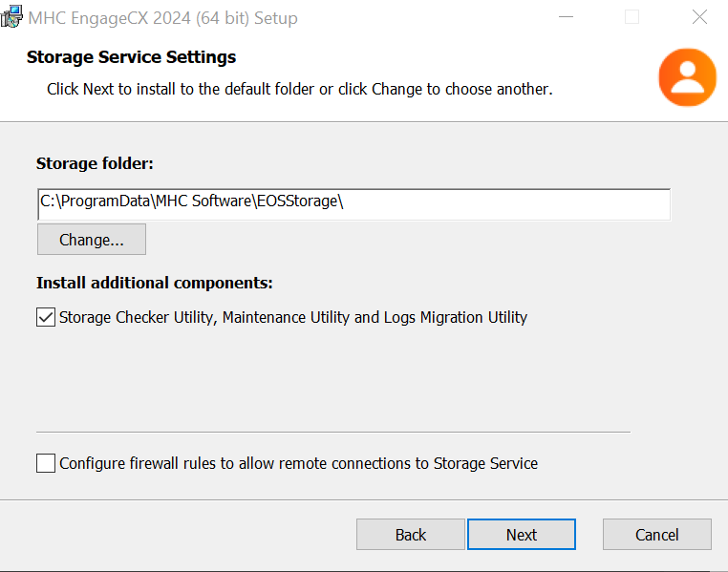Click the 'Click Next to install' instruction text
This screenshot has width=728, height=572.
[x=300, y=89]
